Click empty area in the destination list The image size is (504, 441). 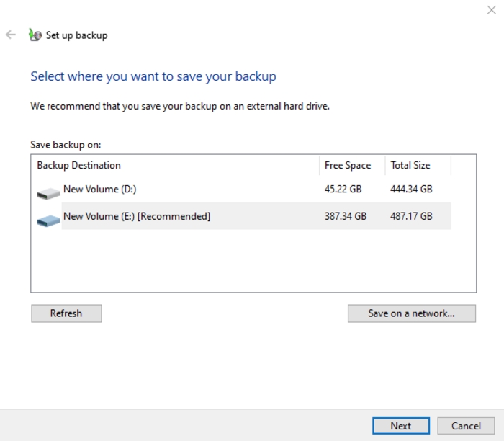pos(252,263)
